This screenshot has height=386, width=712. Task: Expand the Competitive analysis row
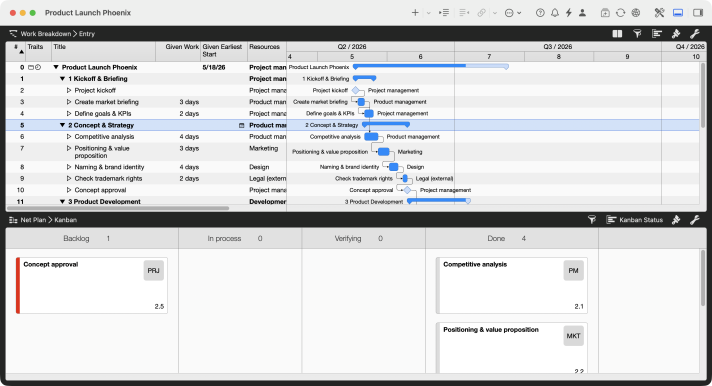pyautogui.click(x=69, y=137)
